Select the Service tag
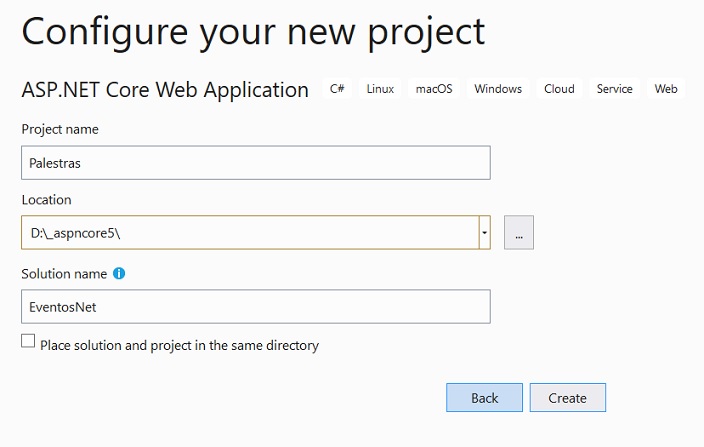704x447 pixels. point(614,88)
